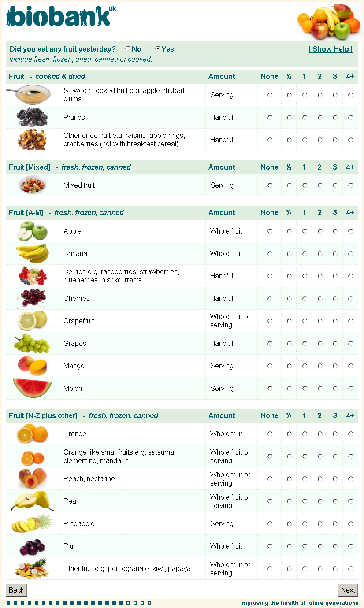Image resolution: width=364 pixels, height=608 pixels.
Task: Click the biobank UK logo
Action: coord(61,17)
